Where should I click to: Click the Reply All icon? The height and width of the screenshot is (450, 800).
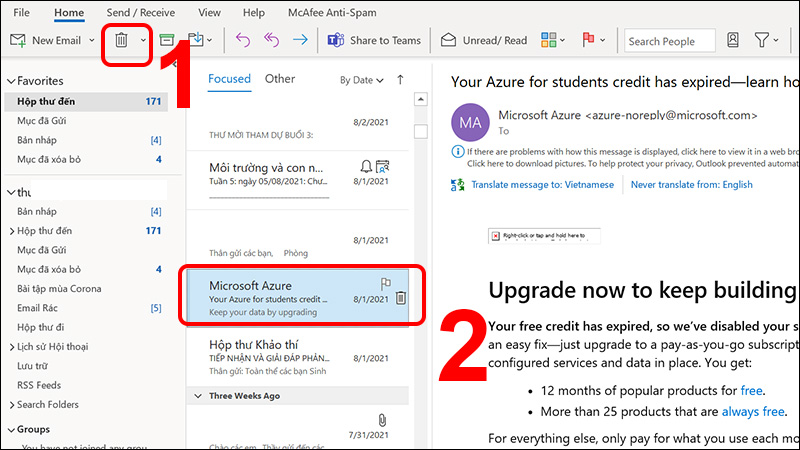tap(271, 40)
